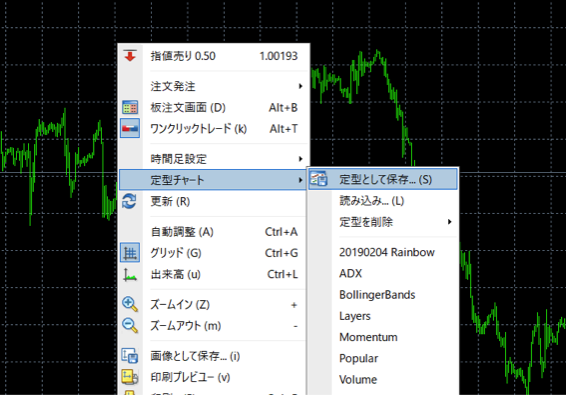Click the magnifier zoom-out icon
The image size is (567, 395).
[130, 326]
